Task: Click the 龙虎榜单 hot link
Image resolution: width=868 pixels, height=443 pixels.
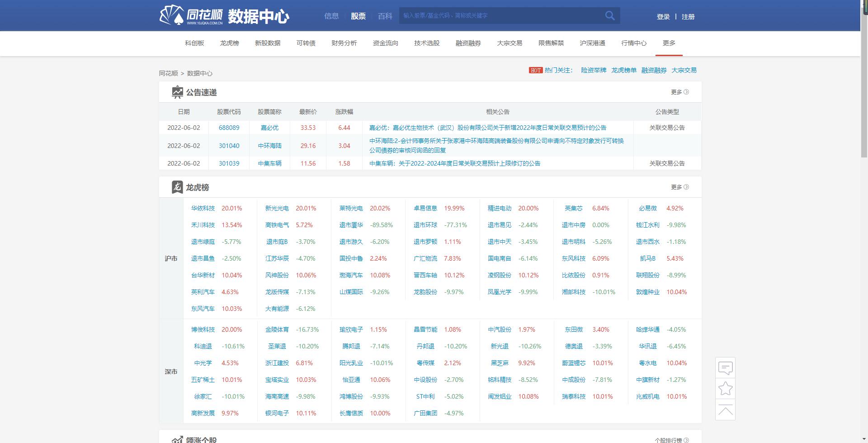Action: coord(624,70)
